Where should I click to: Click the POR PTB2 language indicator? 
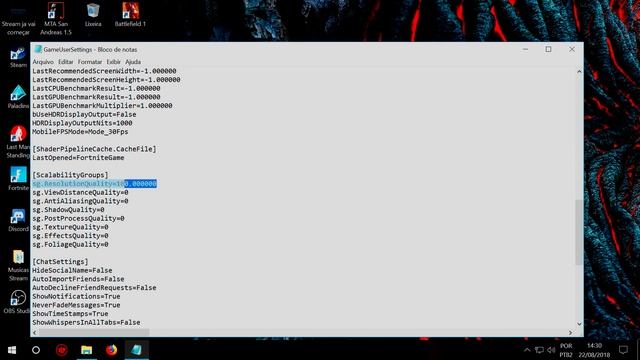pos(566,350)
